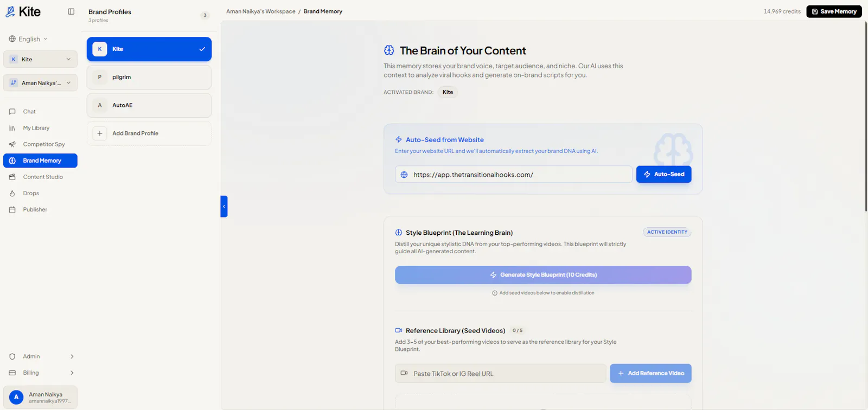The image size is (868, 410).
Task: Click the Auto-Seed button
Action: [x=664, y=174]
